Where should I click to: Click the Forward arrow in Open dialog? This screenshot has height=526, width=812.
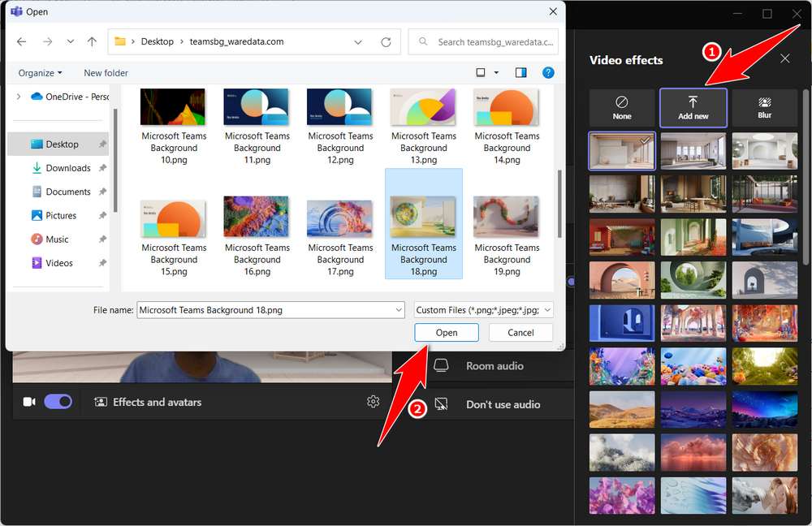pyautogui.click(x=47, y=41)
